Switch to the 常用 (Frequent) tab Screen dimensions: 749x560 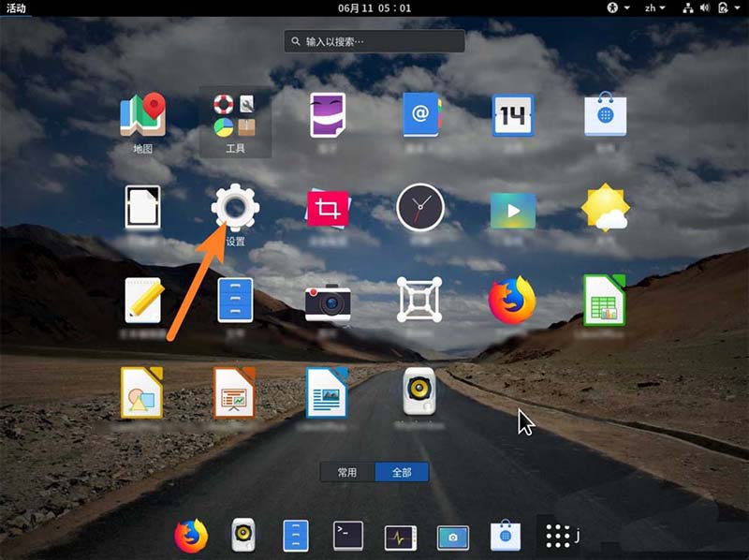[x=347, y=472]
